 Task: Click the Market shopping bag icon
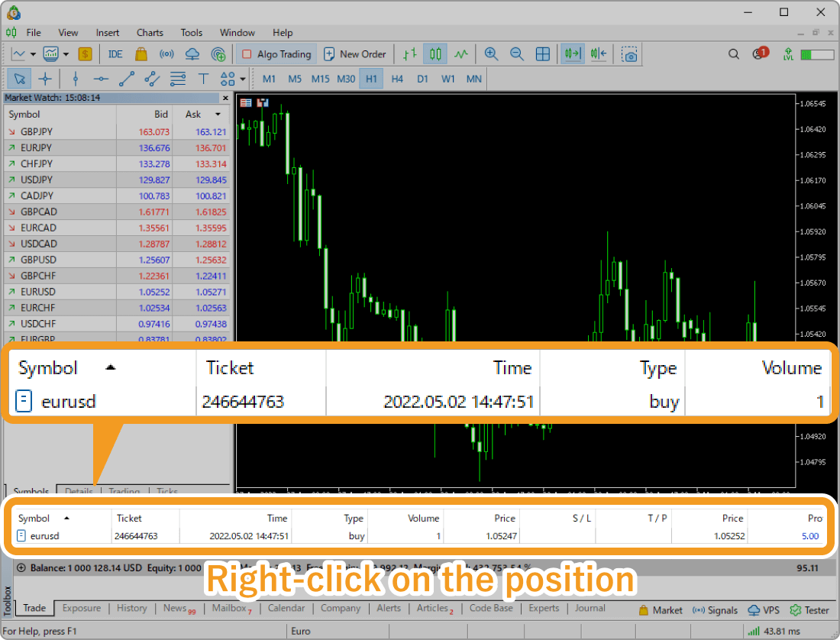[x=141, y=54]
